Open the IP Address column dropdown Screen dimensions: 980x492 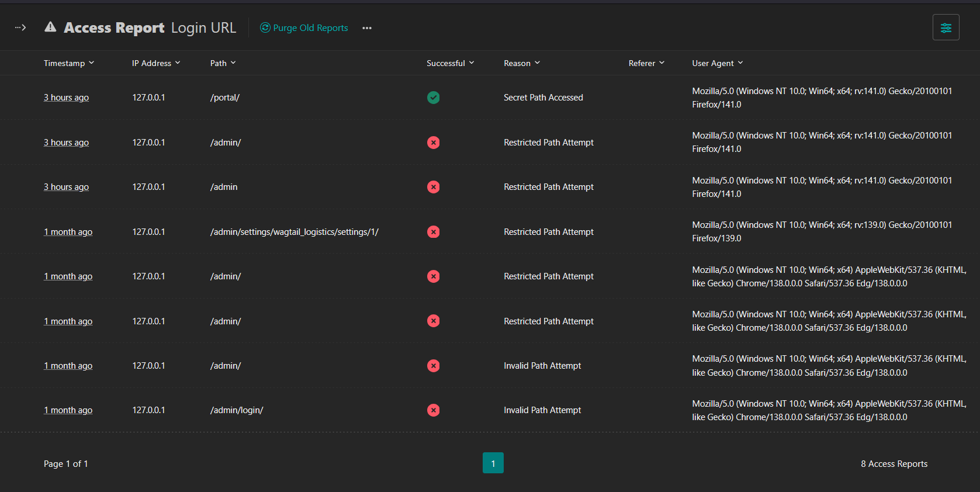coord(156,63)
